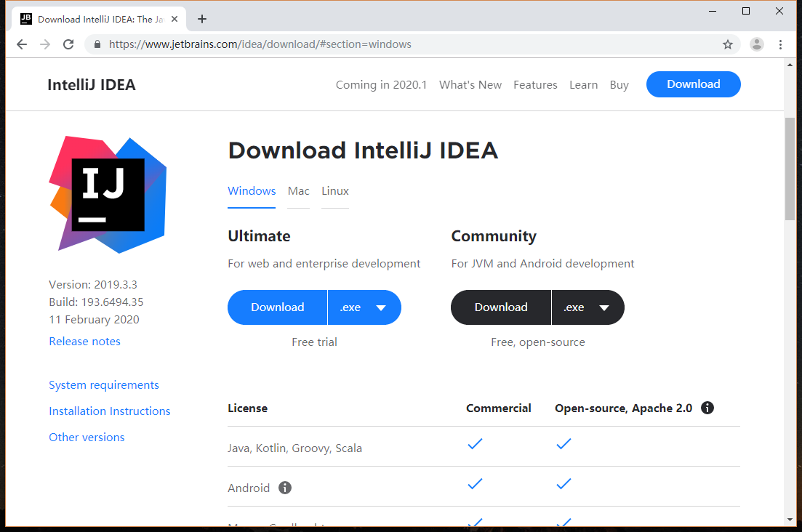Viewport: 802px width, 532px height.
Task: Click the scrollbar down arrow
Action: [x=790, y=520]
